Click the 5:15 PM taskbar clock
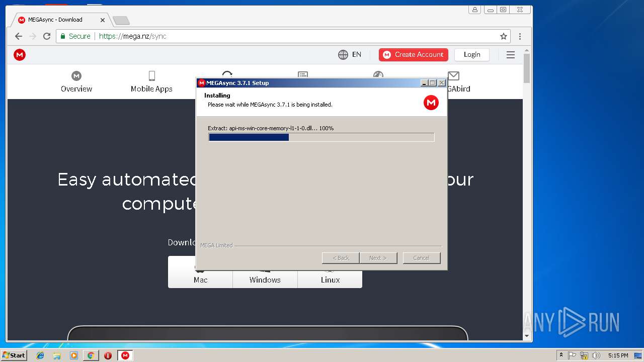Image resolution: width=644 pixels, height=362 pixels. point(618,355)
